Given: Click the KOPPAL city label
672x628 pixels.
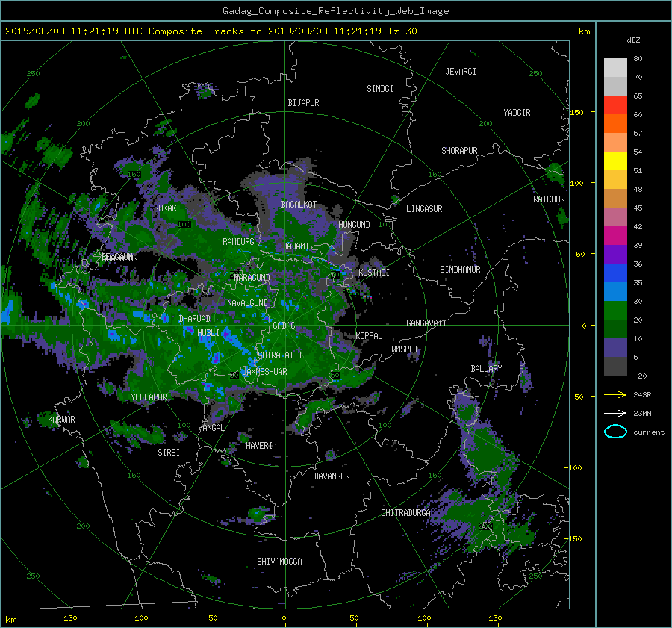Looking at the screenshot, I should (369, 335).
